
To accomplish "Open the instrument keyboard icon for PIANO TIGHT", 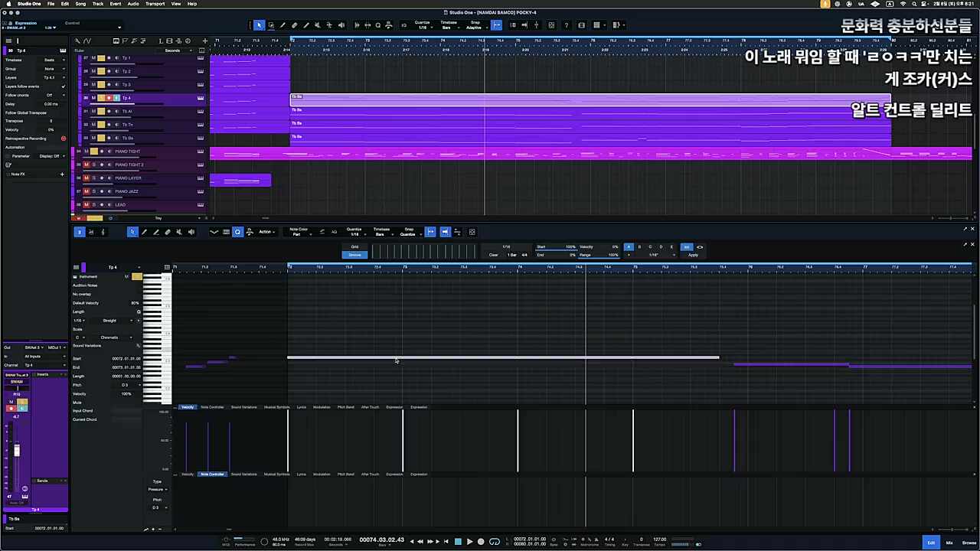I will point(201,152).
